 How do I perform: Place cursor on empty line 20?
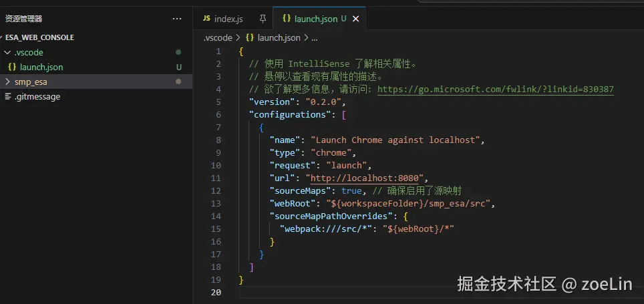pos(441,292)
